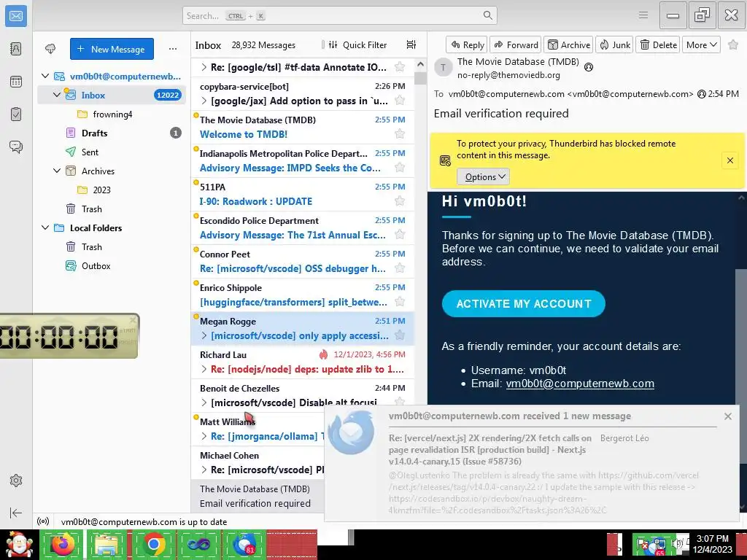Star the Escondido Police message
Screen dimensions: 747x560
pyautogui.click(x=400, y=235)
